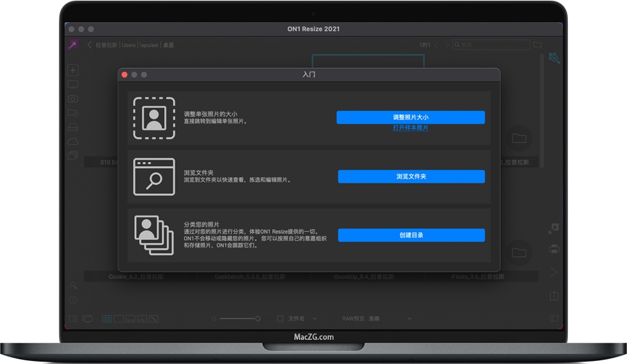Viewport: 627px width, 364px height.
Task: Click the search field at top right
Action: pos(491,45)
